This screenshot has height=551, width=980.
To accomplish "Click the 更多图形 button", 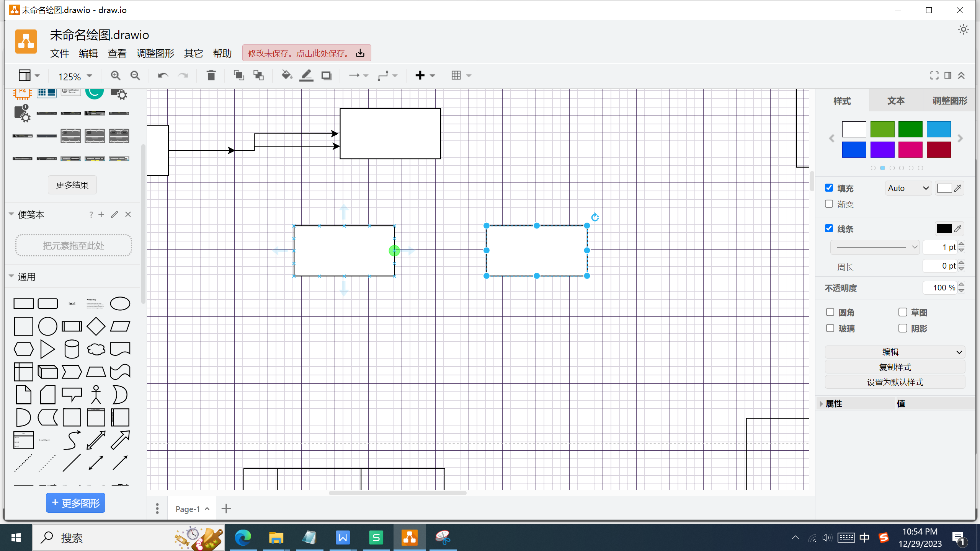I will pos(75,503).
